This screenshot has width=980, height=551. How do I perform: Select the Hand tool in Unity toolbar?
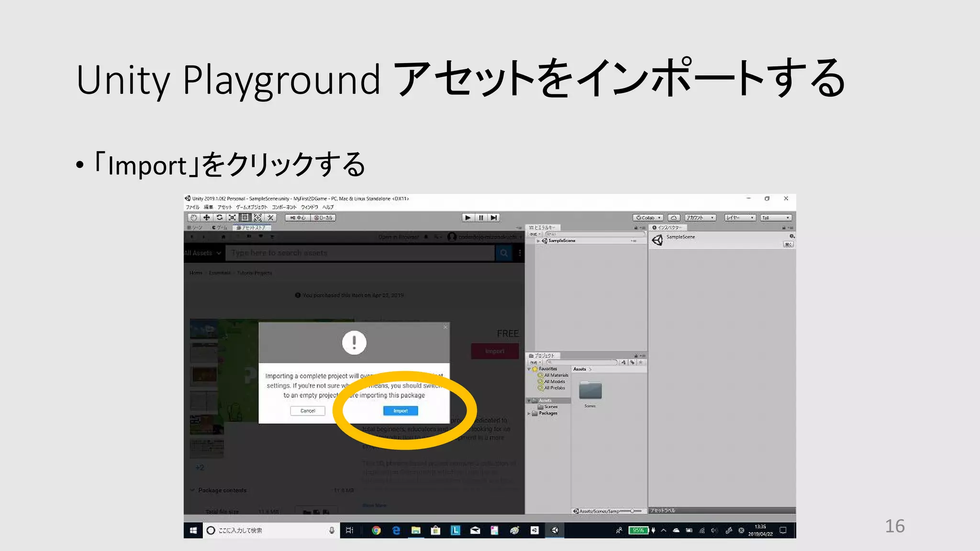click(193, 218)
